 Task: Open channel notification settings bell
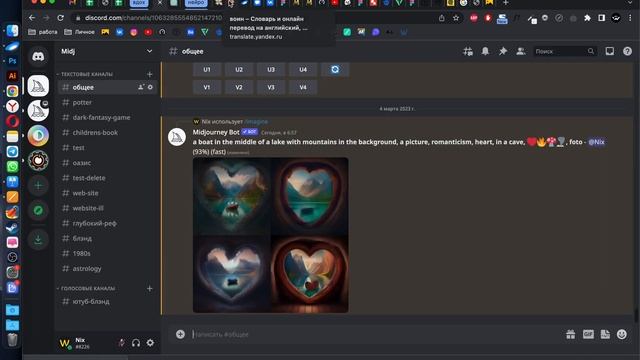pos(485,51)
